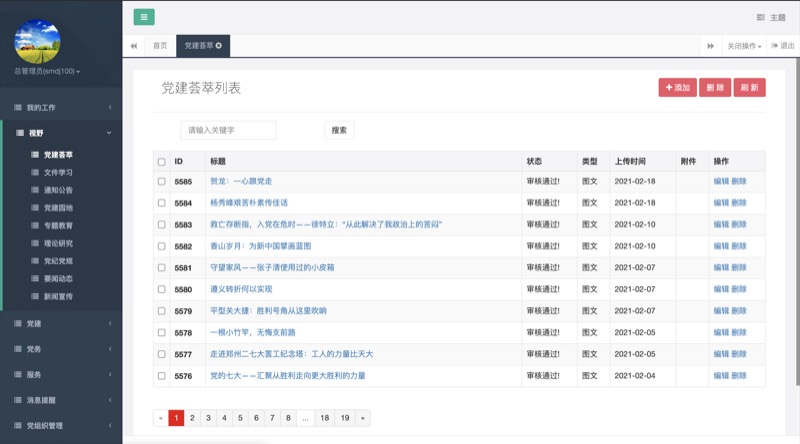The height and width of the screenshot is (444, 800).
Task: Click the 退出 logout icon
Action: pos(774,45)
